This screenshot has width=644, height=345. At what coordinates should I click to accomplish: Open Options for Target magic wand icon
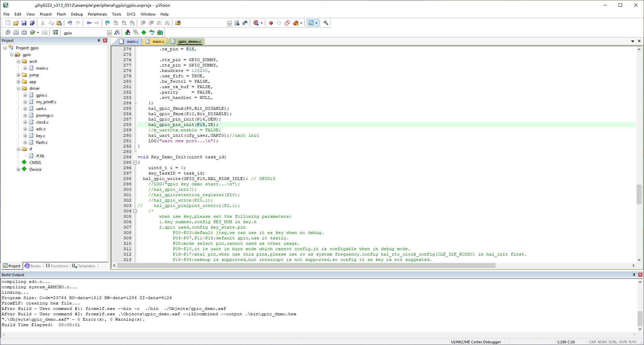click(x=117, y=32)
